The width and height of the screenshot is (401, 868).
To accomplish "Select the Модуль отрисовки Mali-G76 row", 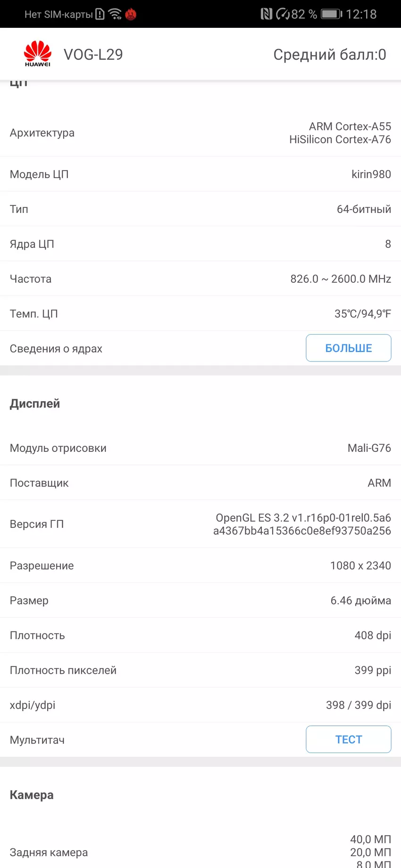I will point(200,448).
